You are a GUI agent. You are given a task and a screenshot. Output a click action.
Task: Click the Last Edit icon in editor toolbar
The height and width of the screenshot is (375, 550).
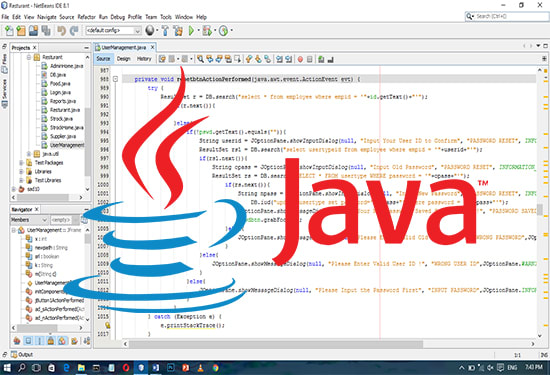162,59
